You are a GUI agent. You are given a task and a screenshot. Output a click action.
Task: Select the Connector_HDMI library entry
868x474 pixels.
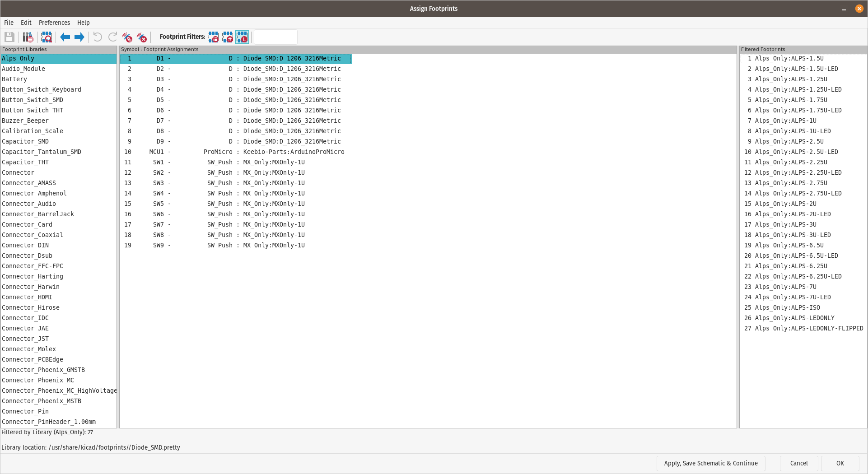coord(27,297)
